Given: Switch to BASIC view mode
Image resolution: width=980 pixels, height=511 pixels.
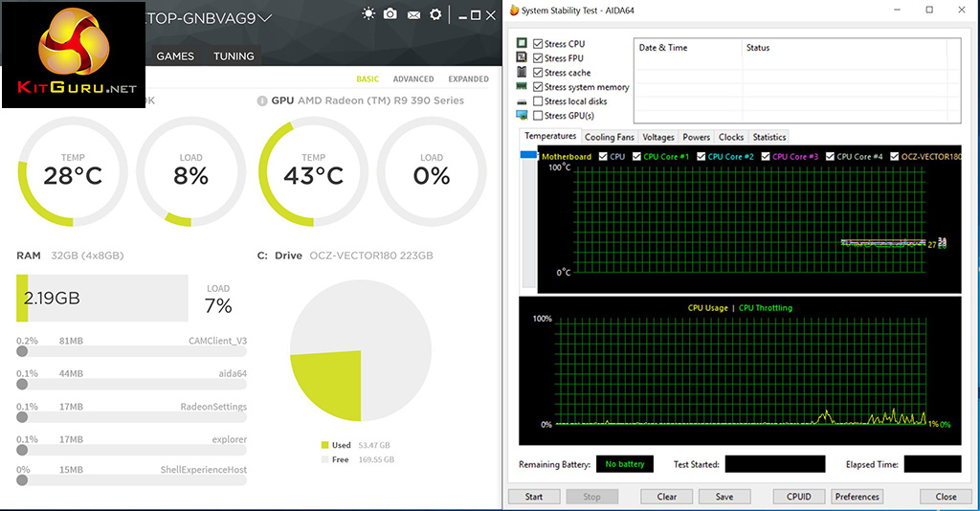Looking at the screenshot, I should [367, 79].
